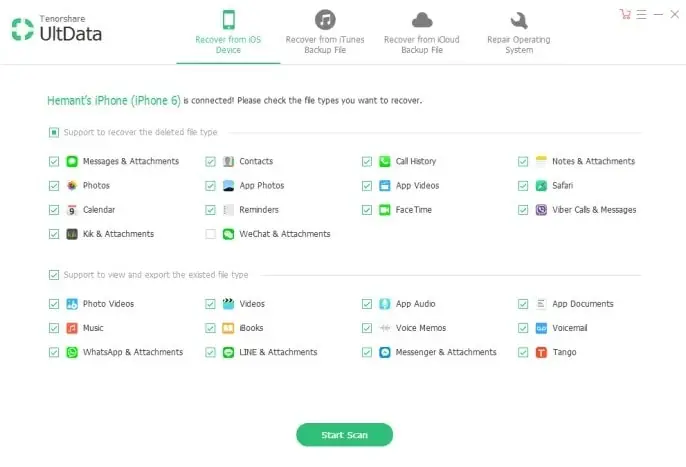
Task: Open the Repair Operating System tab
Action: [519, 32]
